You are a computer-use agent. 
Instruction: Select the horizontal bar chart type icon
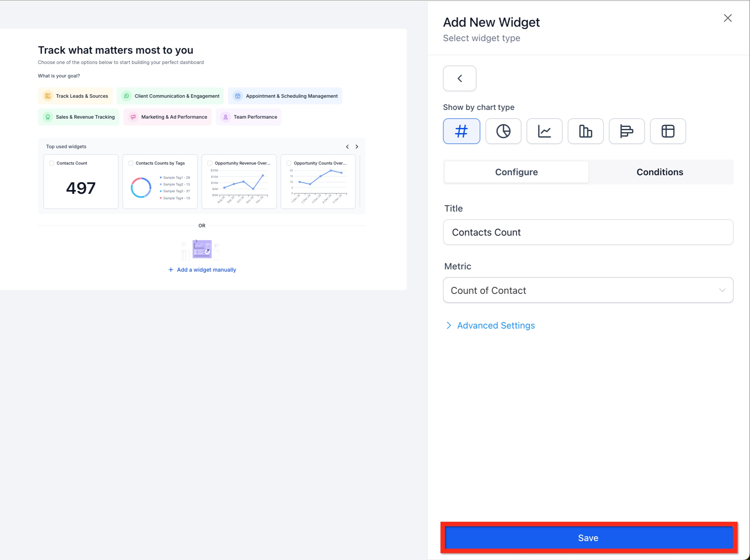[626, 131]
